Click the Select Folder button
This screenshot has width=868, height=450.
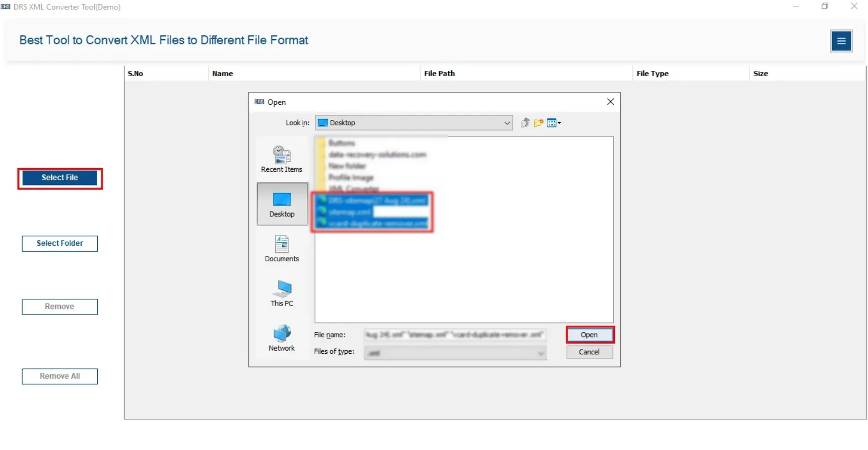click(60, 243)
